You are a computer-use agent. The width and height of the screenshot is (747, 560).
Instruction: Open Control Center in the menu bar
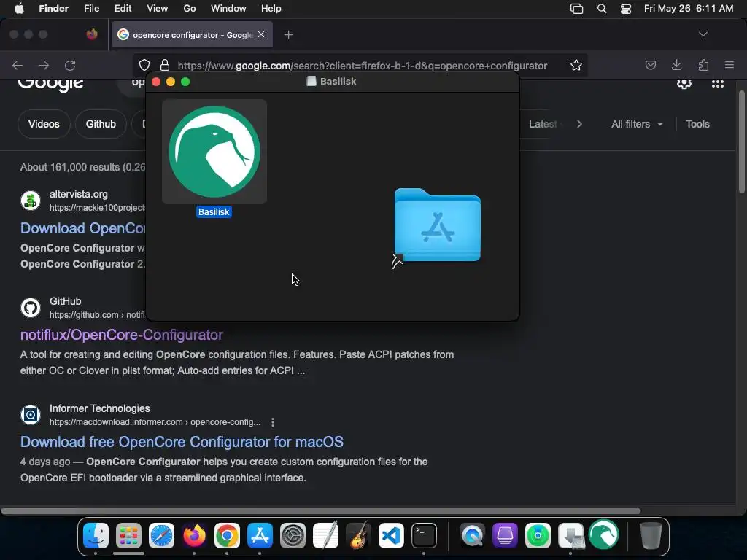[625, 9]
